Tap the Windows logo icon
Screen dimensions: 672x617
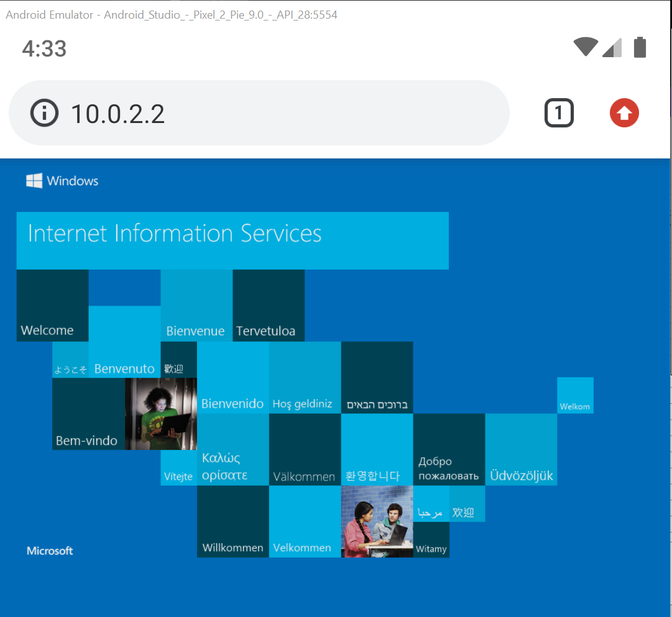coord(34,181)
